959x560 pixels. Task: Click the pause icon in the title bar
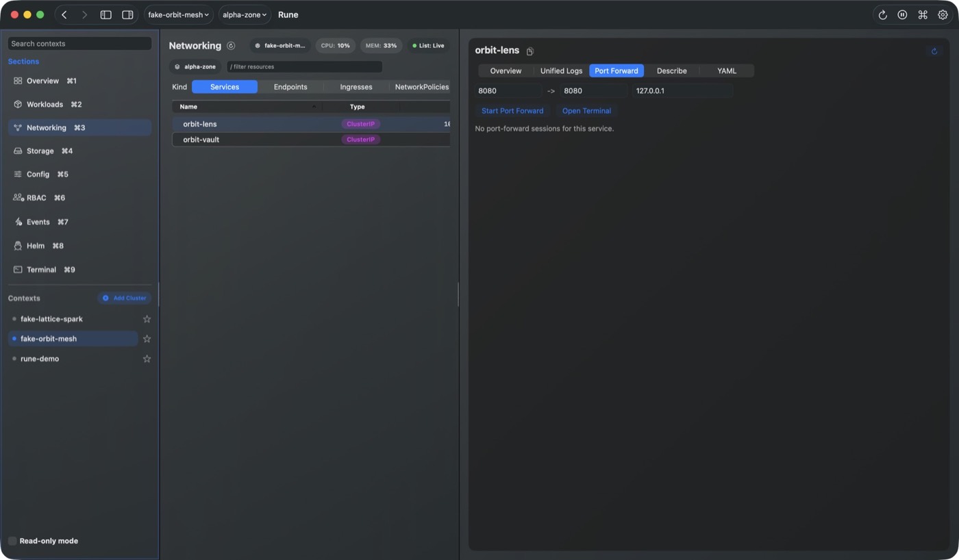point(902,15)
